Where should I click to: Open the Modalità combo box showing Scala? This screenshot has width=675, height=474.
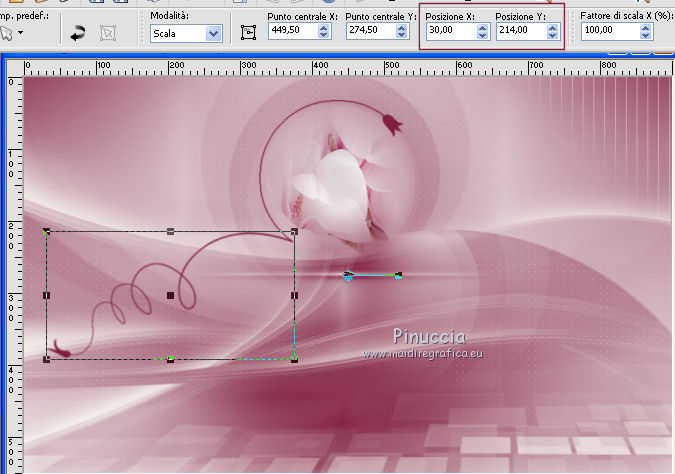tap(186, 33)
